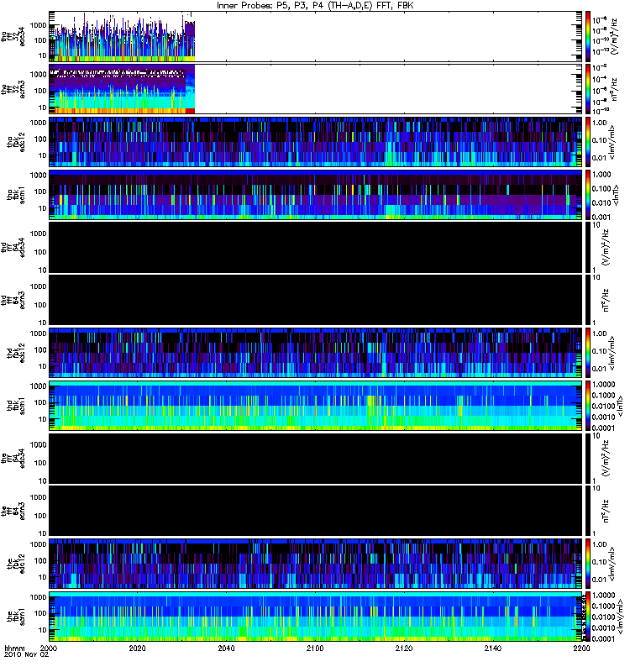The height and width of the screenshot is (672, 630).
Task: Click the 'thd fbk edc12' axis label
Action: [16, 353]
